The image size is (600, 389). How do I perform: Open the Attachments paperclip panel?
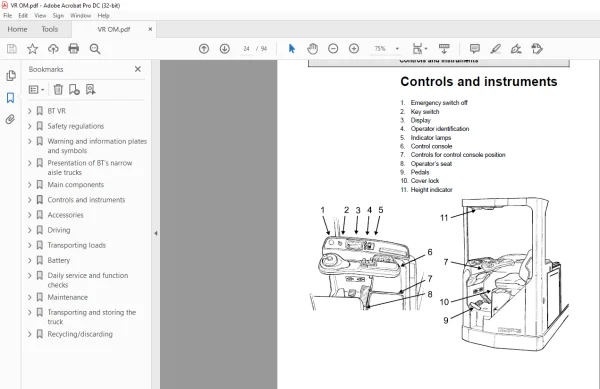click(10, 120)
